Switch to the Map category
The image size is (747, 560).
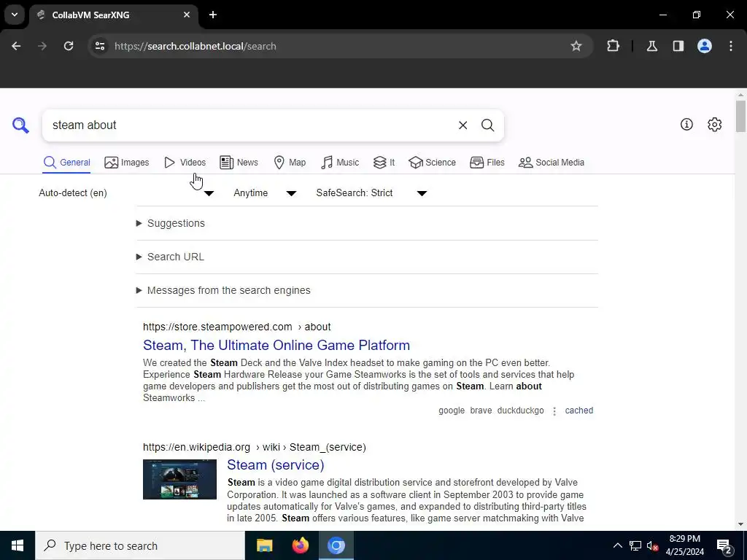(290, 163)
